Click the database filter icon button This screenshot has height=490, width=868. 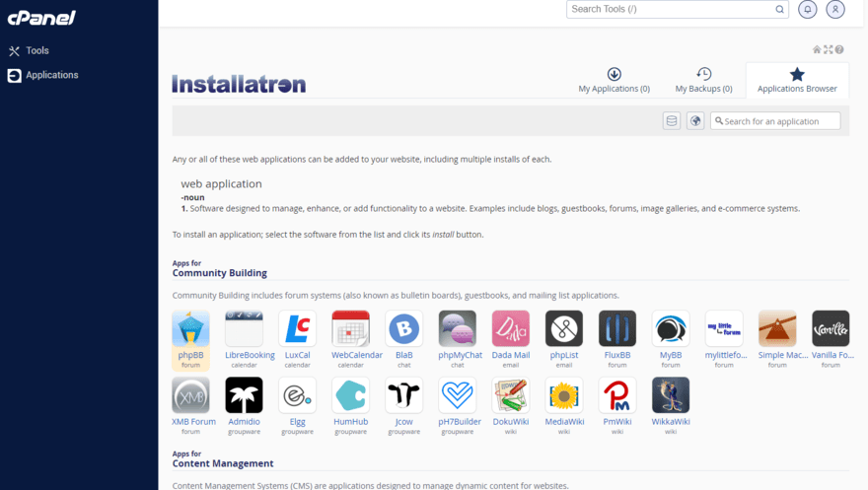tap(672, 120)
